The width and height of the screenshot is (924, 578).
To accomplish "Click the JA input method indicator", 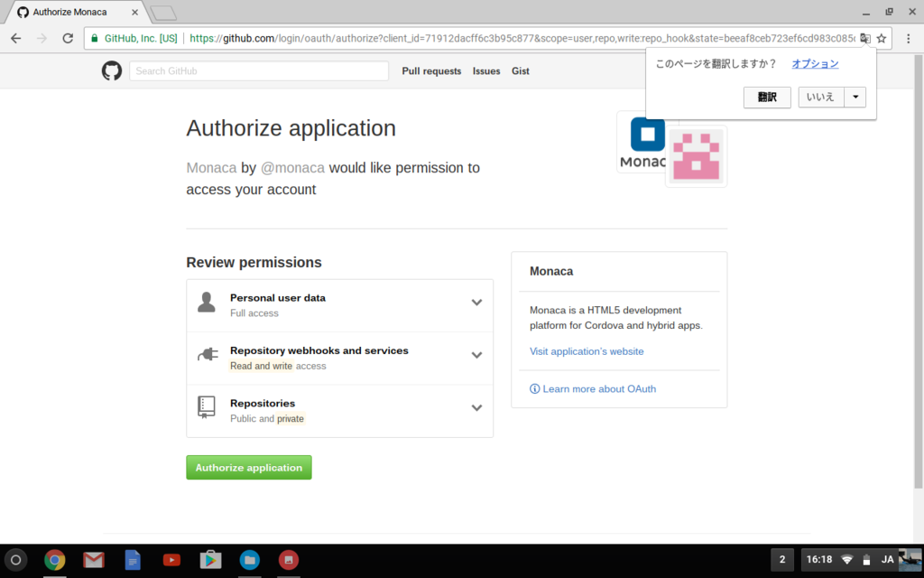I will pos(888,560).
